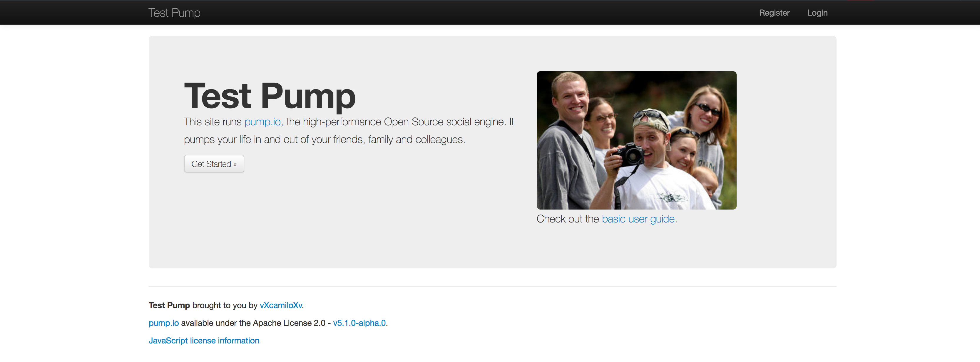Open the Test Pump navbar brand link
Screen dimensions: 980x362
tap(174, 13)
